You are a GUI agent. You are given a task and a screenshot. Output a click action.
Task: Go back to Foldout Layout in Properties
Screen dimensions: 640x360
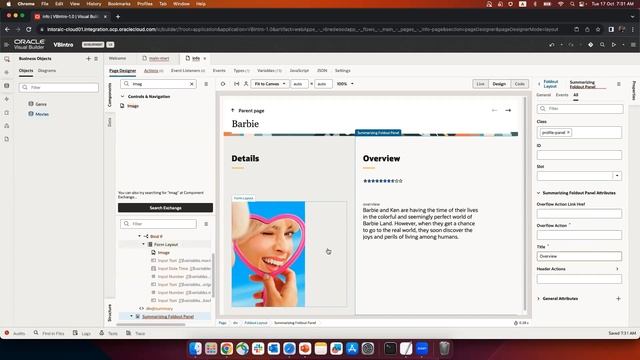coord(550,84)
